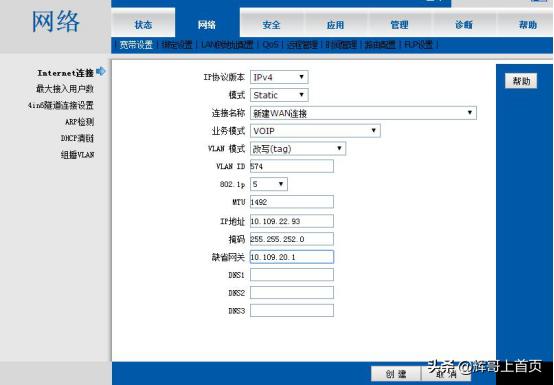The height and width of the screenshot is (385, 554).
Task: Click the 创建 button
Action: 396,374
